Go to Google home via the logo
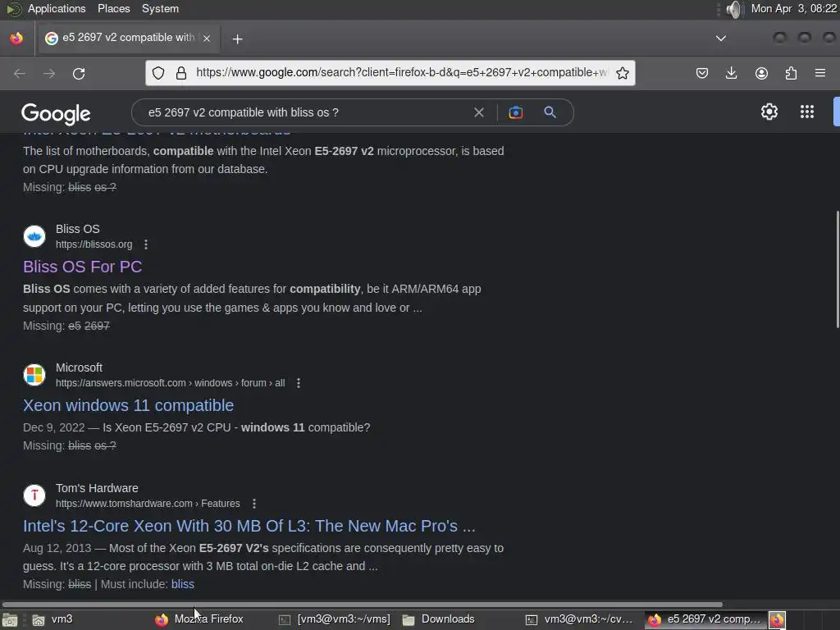The width and height of the screenshot is (840, 630). (x=57, y=113)
